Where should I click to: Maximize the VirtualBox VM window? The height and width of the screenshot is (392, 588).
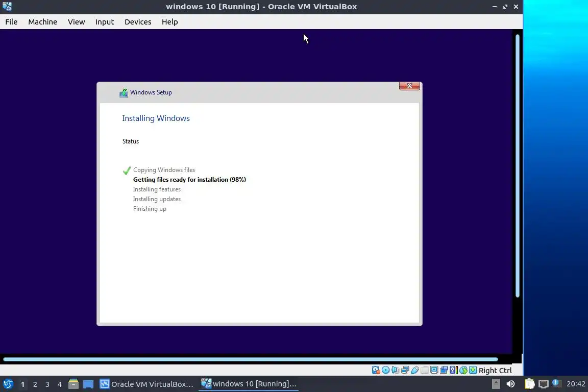click(x=505, y=7)
